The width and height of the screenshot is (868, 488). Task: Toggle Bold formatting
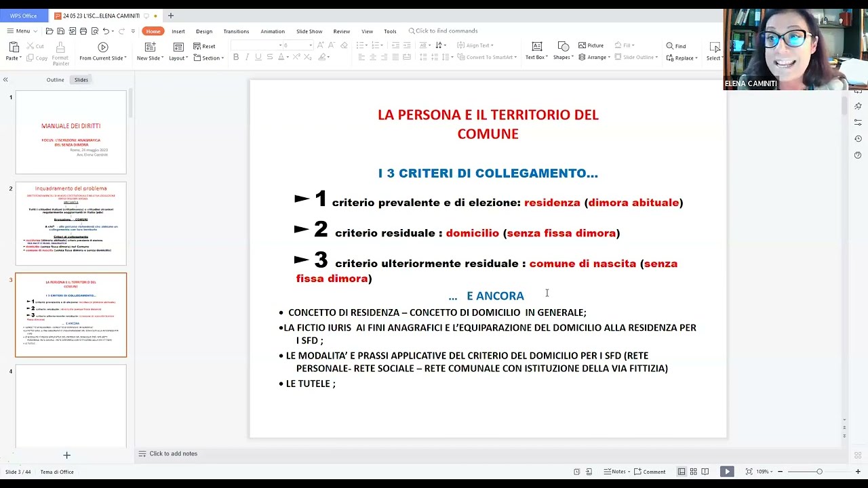236,58
